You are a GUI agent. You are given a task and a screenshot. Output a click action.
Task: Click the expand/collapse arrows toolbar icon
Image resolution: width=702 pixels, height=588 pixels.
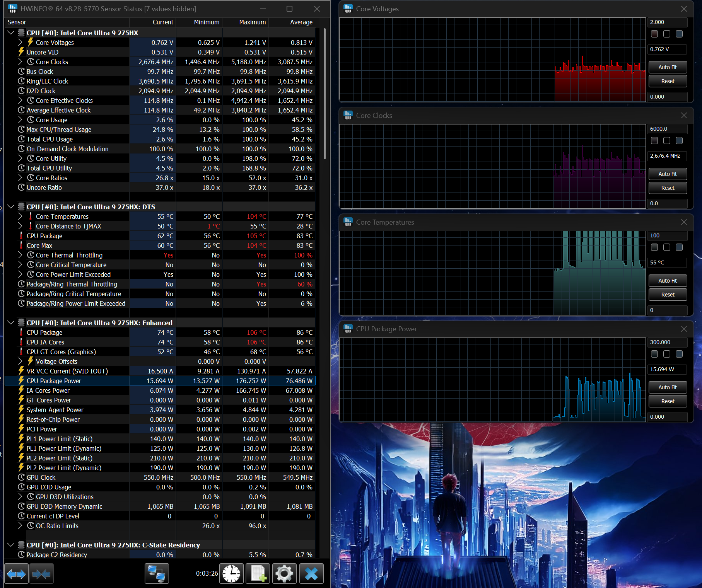(16, 574)
